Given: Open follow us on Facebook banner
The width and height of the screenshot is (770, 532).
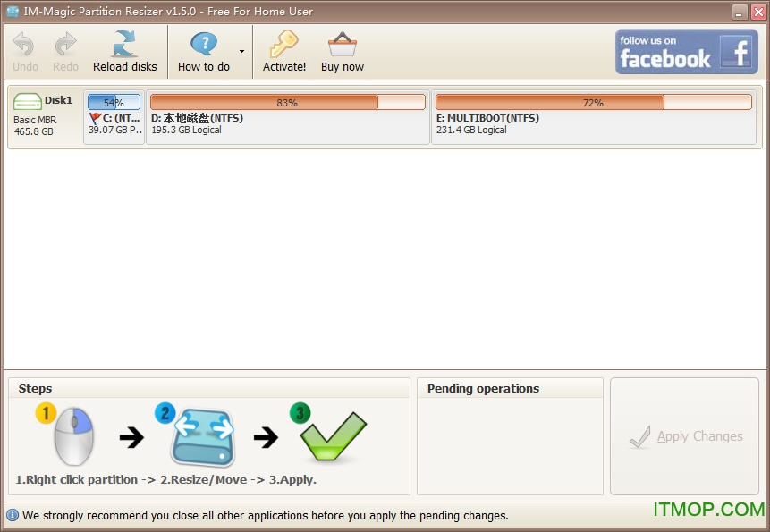Looking at the screenshot, I should tap(686, 52).
